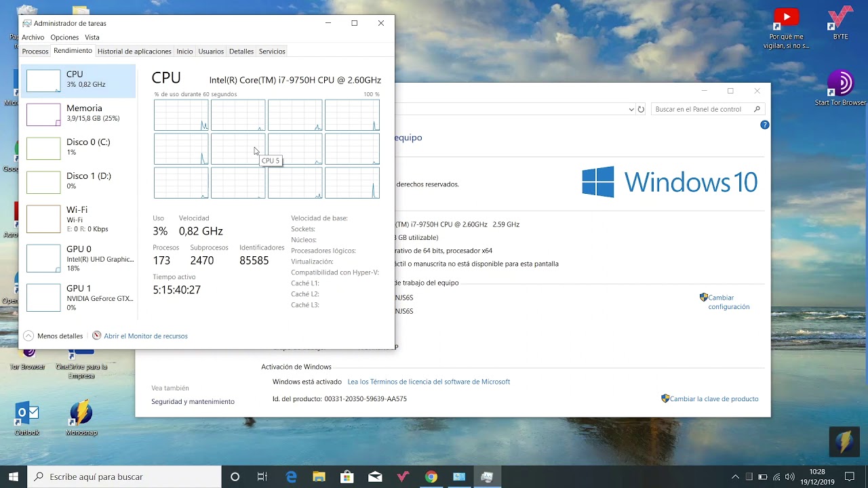
Task: Launch Start Tor Browser desktop icon
Action: pyautogui.click(x=840, y=88)
